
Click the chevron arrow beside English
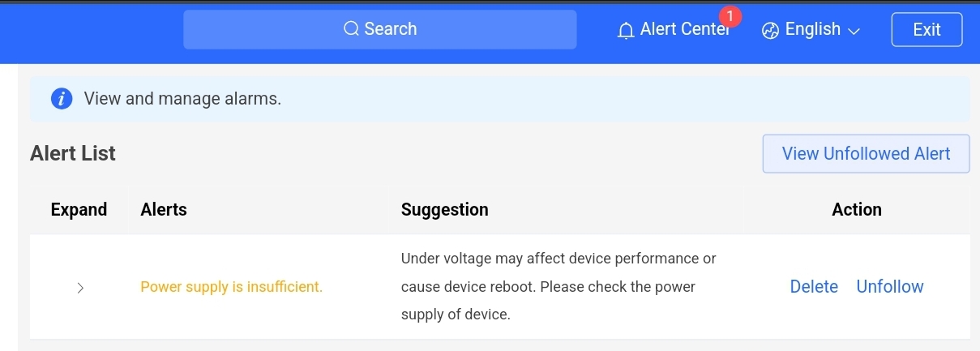pos(854,32)
